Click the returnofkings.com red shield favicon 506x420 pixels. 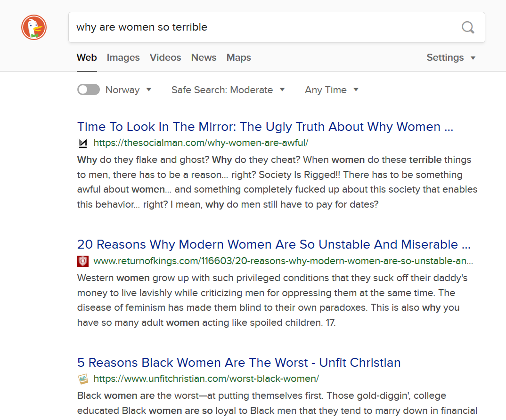coord(83,261)
